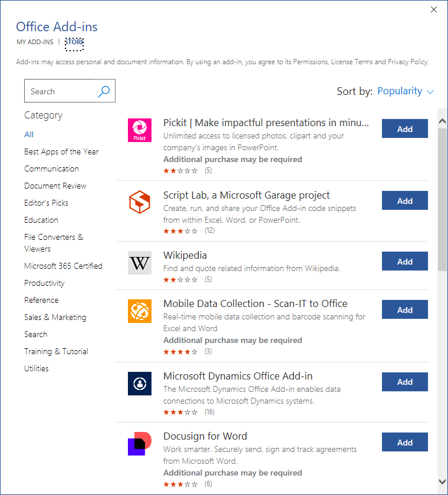Open the Docusign for Word title

(x=205, y=436)
